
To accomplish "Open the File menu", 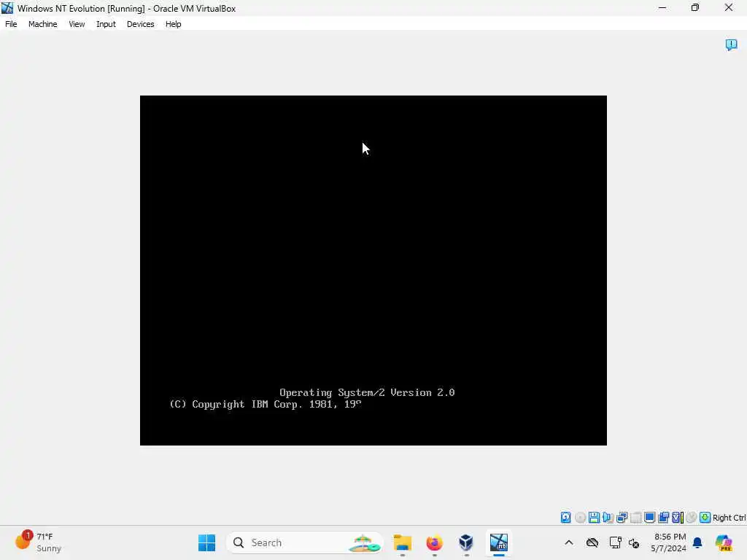I will tap(11, 24).
